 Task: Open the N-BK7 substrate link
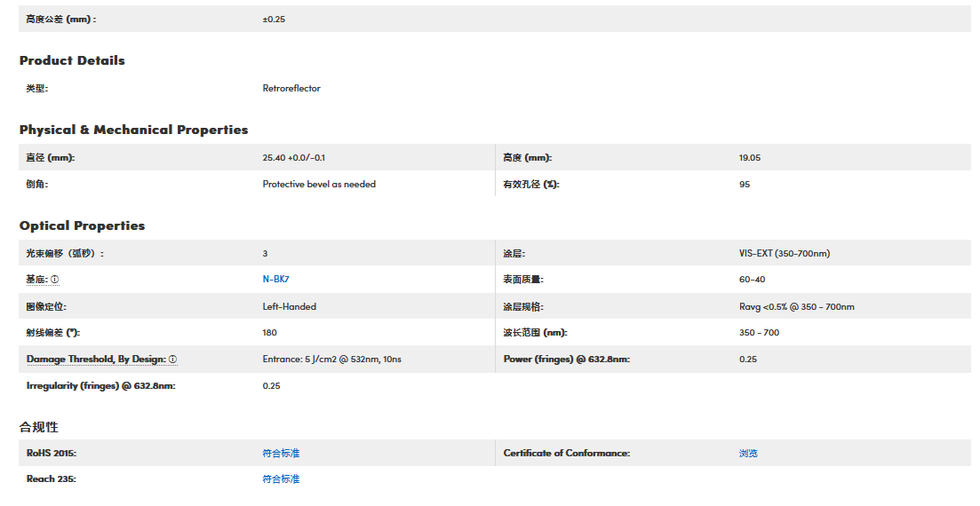point(275,280)
